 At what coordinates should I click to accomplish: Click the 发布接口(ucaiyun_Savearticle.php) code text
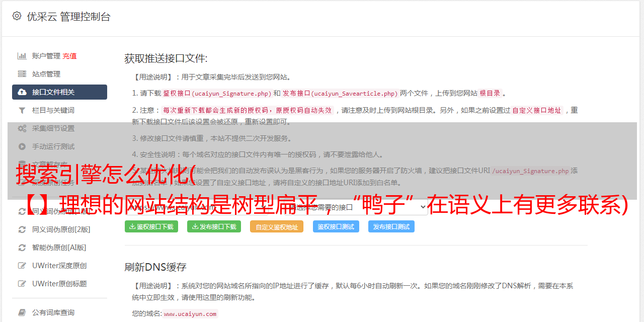click(340, 93)
